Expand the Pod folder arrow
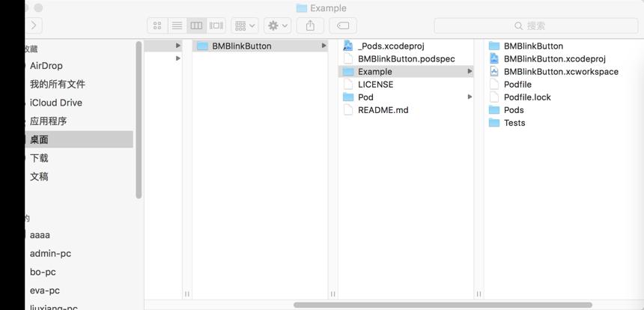The image size is (644, 310). tap(470, 97)
